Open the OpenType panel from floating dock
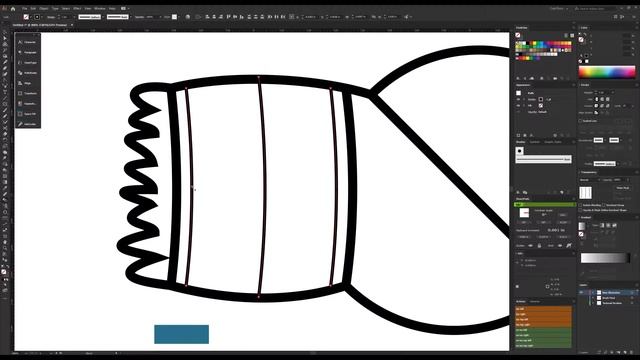Image resolution: width=640 pixels, height=360 pixels. 27,62
